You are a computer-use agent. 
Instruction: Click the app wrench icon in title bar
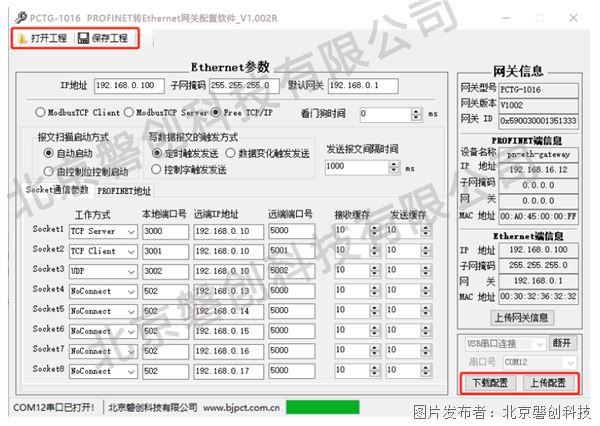20,18
